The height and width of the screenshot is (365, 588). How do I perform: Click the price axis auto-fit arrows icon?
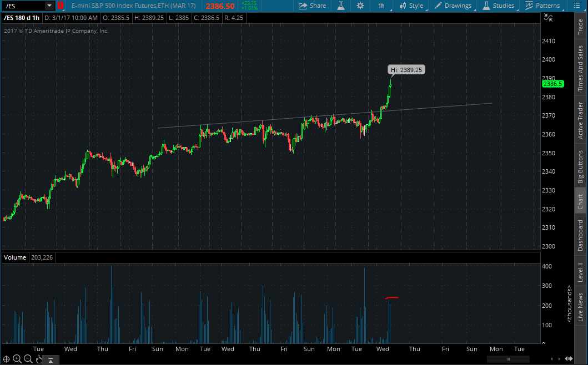click(x=548, y=18)
